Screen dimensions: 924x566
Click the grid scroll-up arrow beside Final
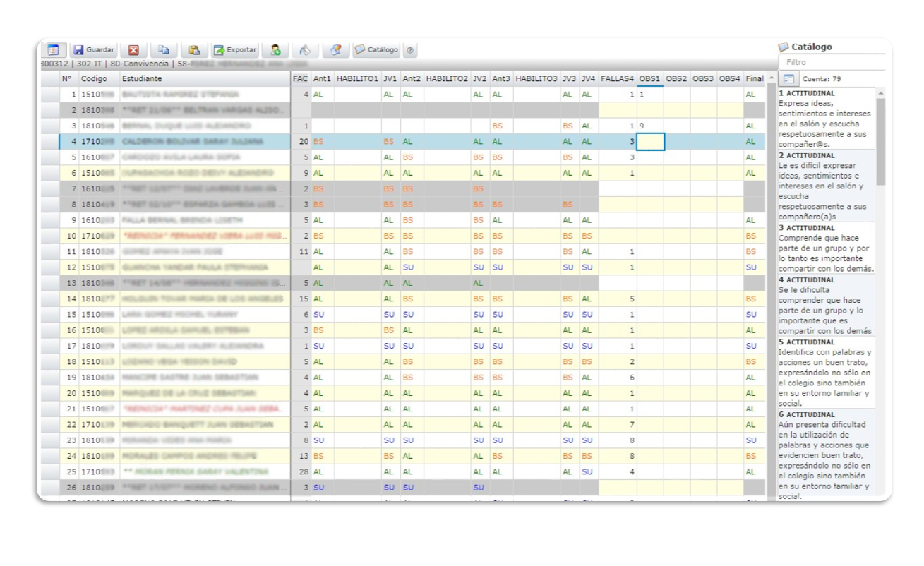pyautogui.click(x=772, y=78)
